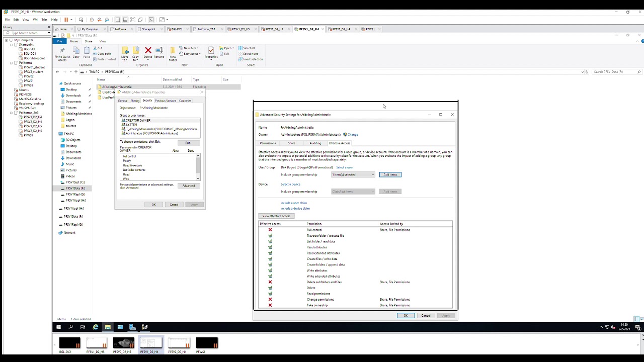Switch to Previous Versions tab in Properties
Viewport: 644px width, 362px height.
pyautogui.click(x=166, y=101)
